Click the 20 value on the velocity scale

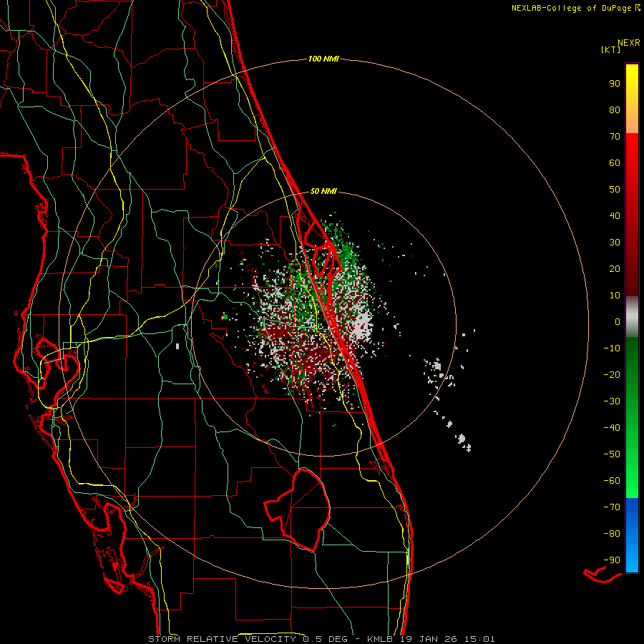[x=615, y=269]
